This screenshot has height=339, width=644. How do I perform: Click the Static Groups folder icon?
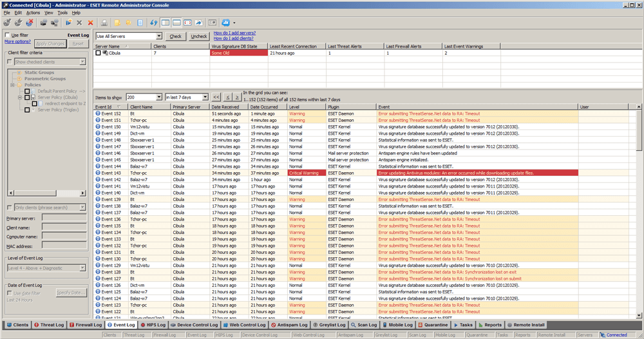pyautogui.click(x=19, y=72)
